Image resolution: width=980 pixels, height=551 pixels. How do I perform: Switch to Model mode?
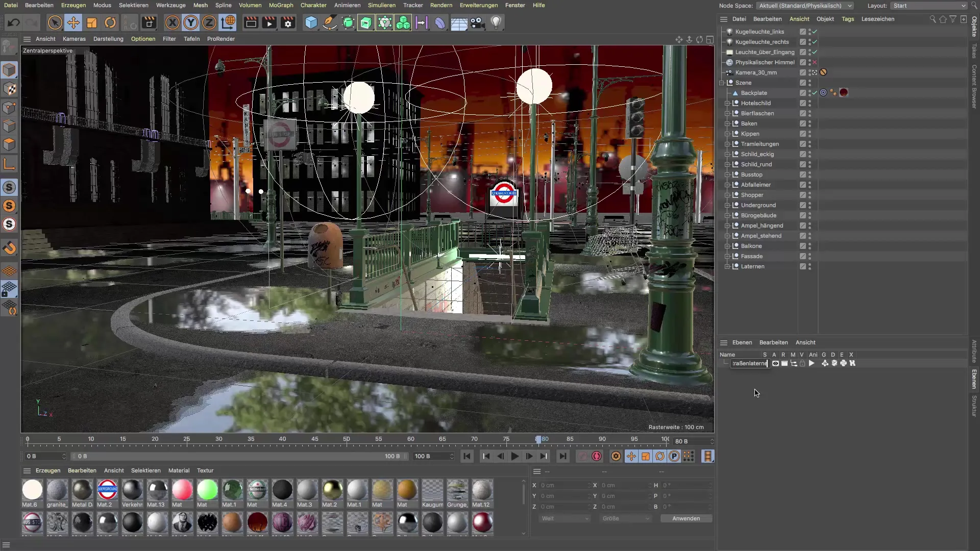click(9, 70)
